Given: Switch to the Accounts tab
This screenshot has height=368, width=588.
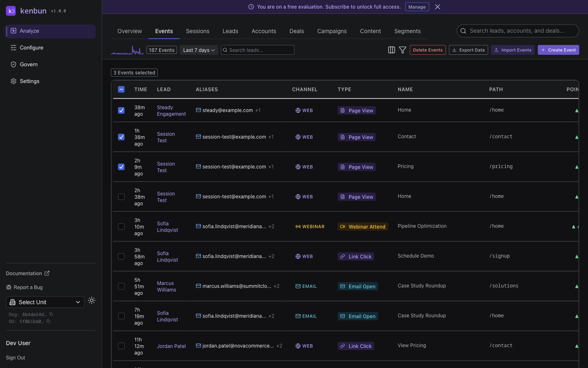Looking at the screenshot, I should tap(264, 31).
